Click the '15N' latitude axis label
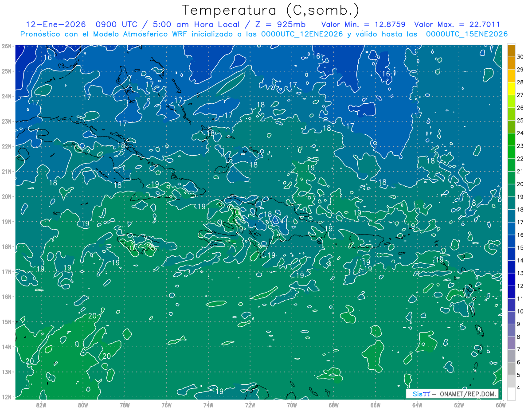Viewport: 532px width, 411px height. [6, 322]
